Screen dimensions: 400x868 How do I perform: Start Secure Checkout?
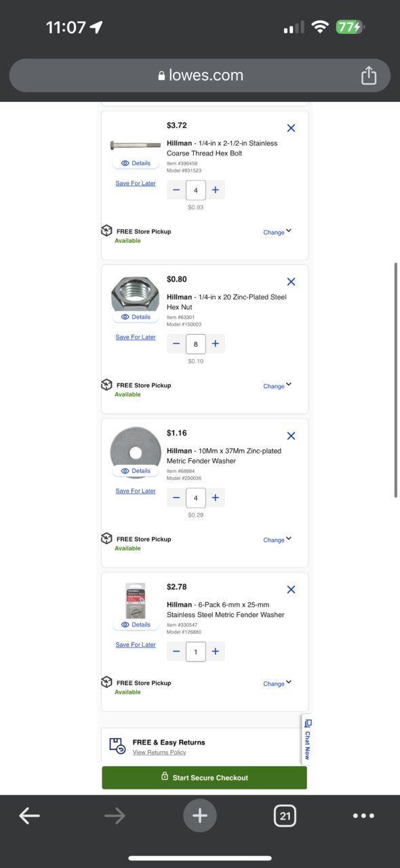point(204,778)
